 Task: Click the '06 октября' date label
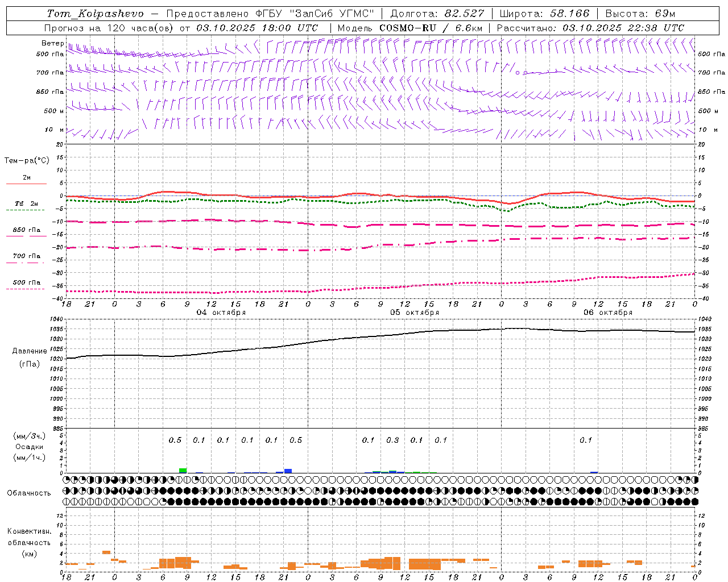pyautogui.click(x=608, y=313)
